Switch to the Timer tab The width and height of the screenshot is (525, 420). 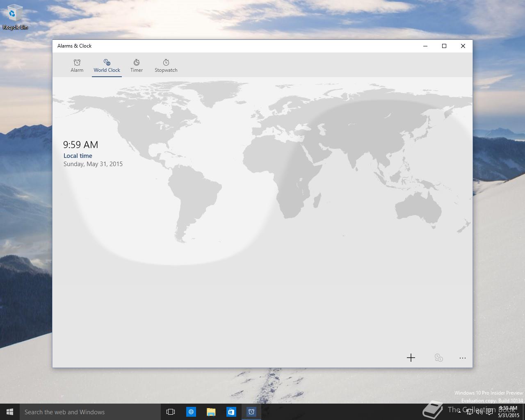click(x=137, y=66)
